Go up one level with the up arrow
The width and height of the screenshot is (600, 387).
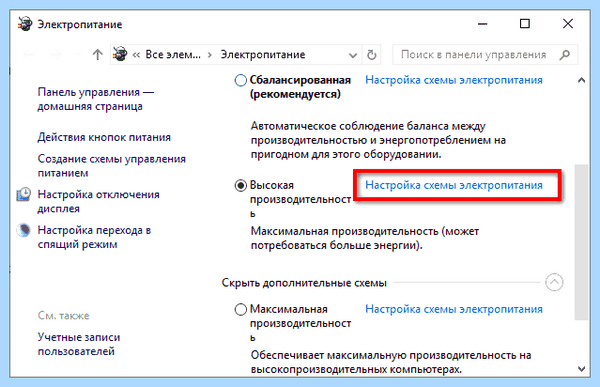(98, 55)
